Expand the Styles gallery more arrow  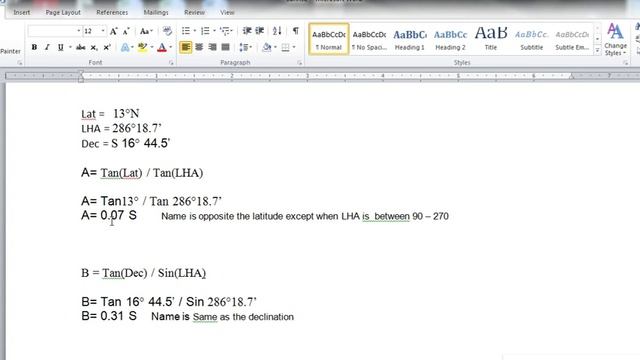tap(598, 50)
